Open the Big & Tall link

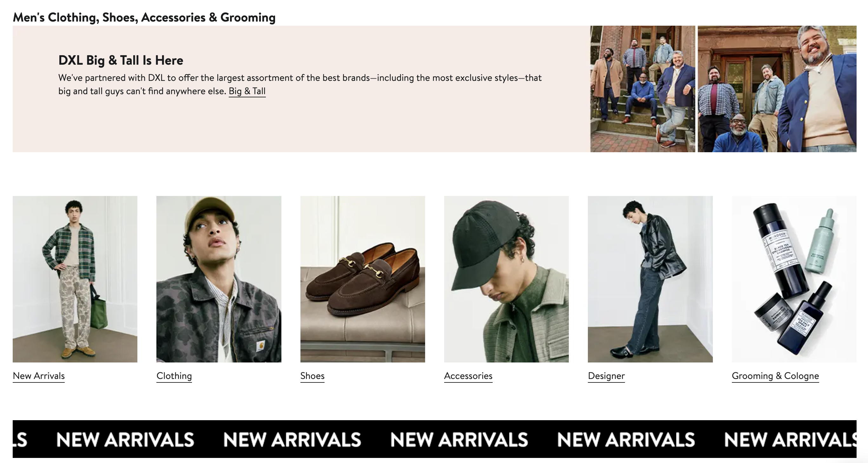click(x=247, y=91)
